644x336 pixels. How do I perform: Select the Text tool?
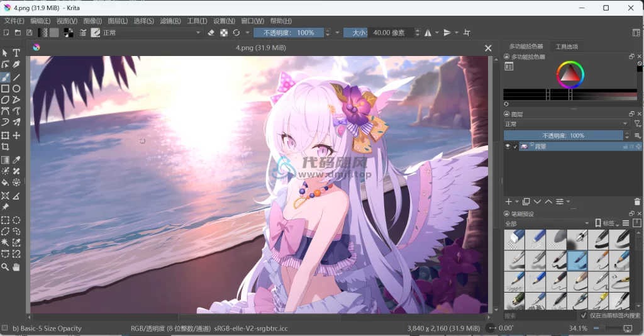click(x=16, y=53)
